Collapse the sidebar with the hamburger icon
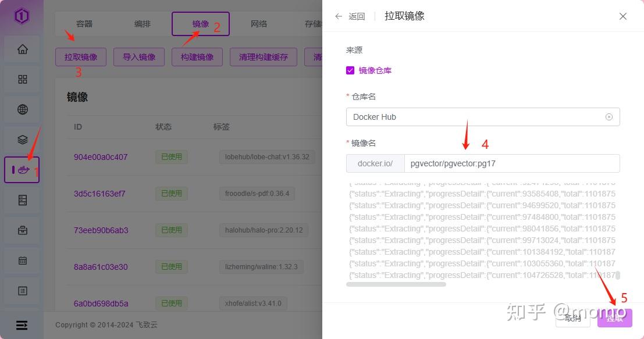Screen dimensions: 644x339 [x=22, y=325]
